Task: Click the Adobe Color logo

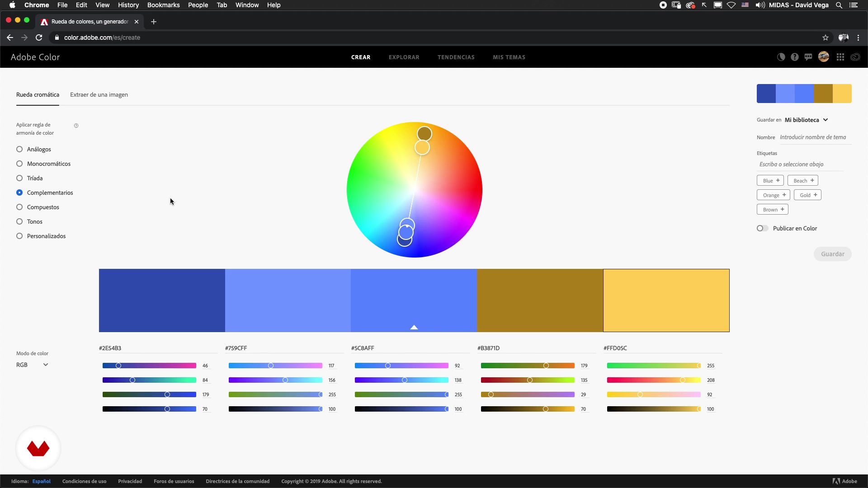Action: pos(35,57)
